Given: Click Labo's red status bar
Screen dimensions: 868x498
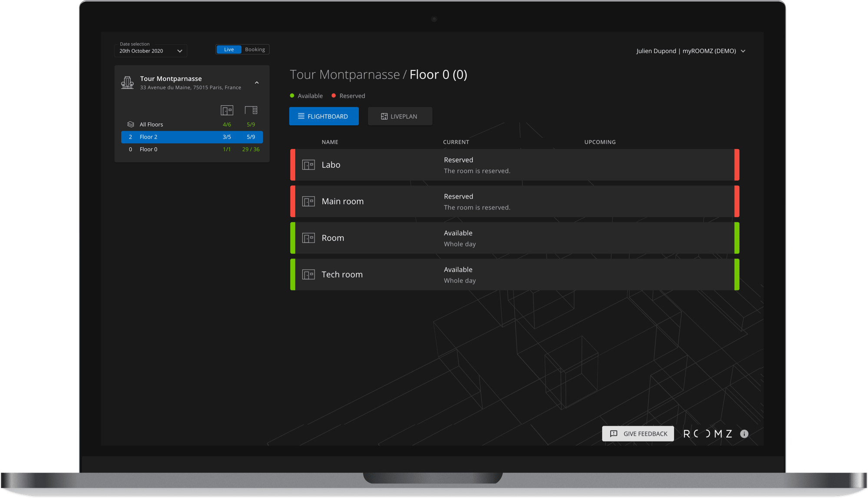Looking at the screenshot, I should tap(293, 165).
